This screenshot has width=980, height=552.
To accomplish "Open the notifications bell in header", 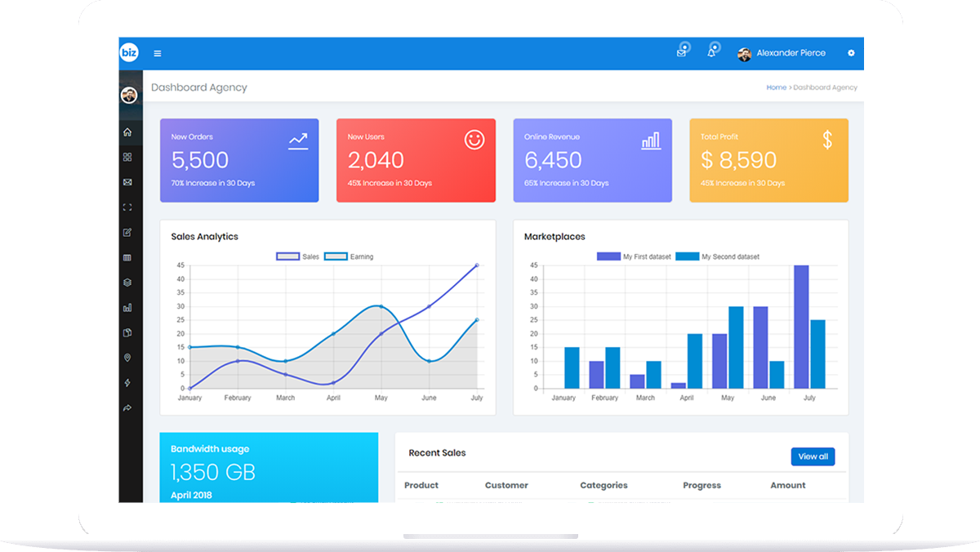I will point(713,51).
